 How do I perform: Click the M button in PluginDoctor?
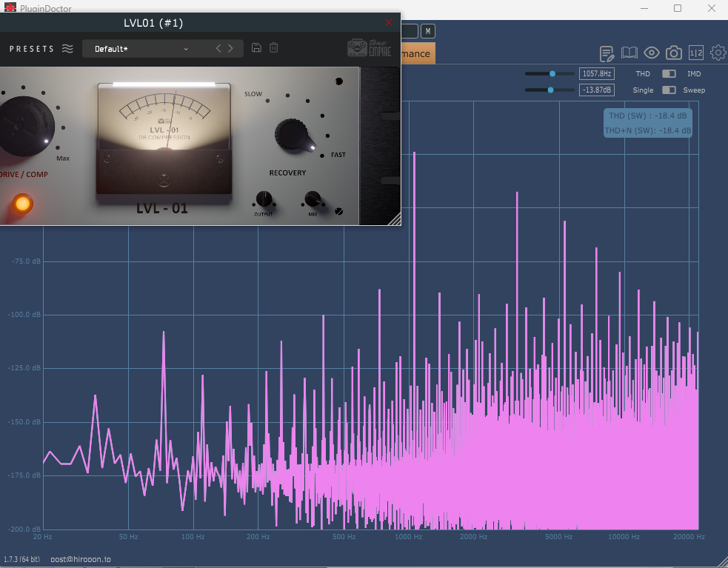coord(427,31)
